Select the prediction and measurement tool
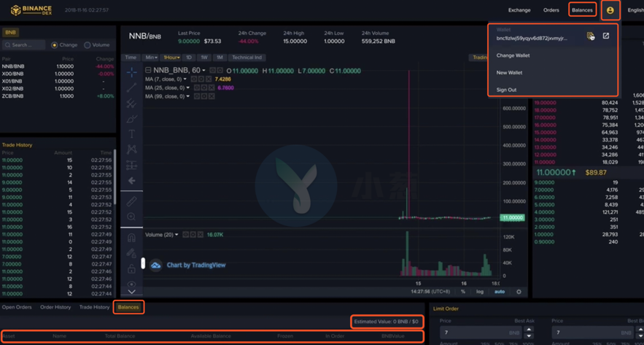 pos(131,165)
